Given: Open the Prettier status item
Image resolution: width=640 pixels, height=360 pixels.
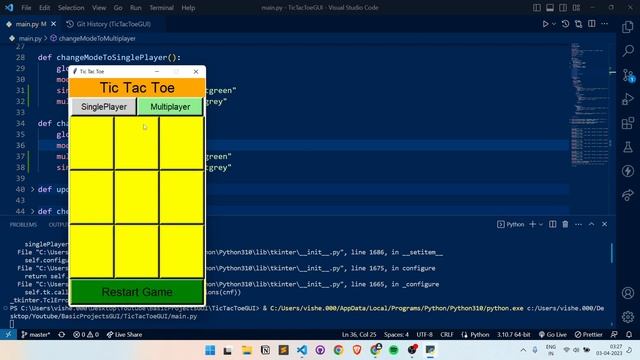Looking at the screenshot, I should point(588,334).
